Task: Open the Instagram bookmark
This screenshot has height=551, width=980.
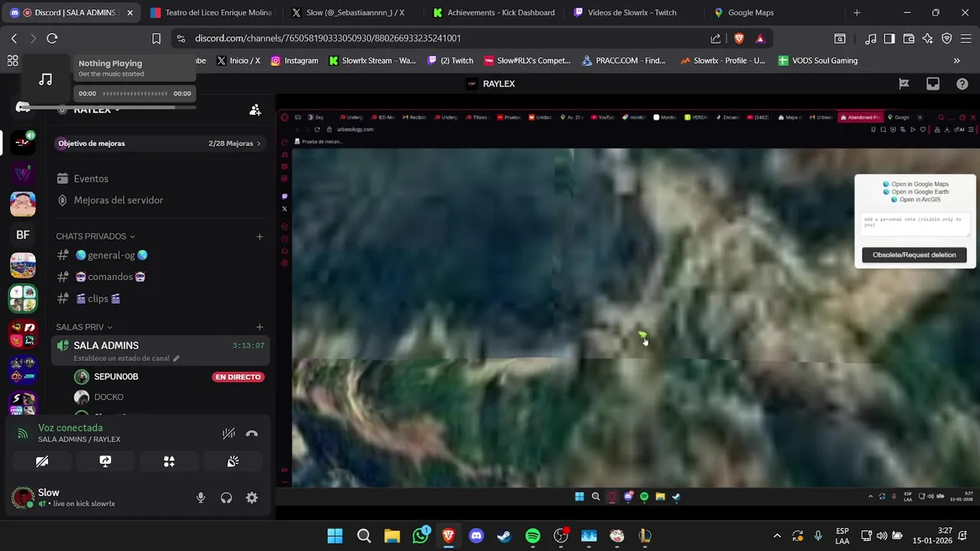Action: (x=294, y=60)
